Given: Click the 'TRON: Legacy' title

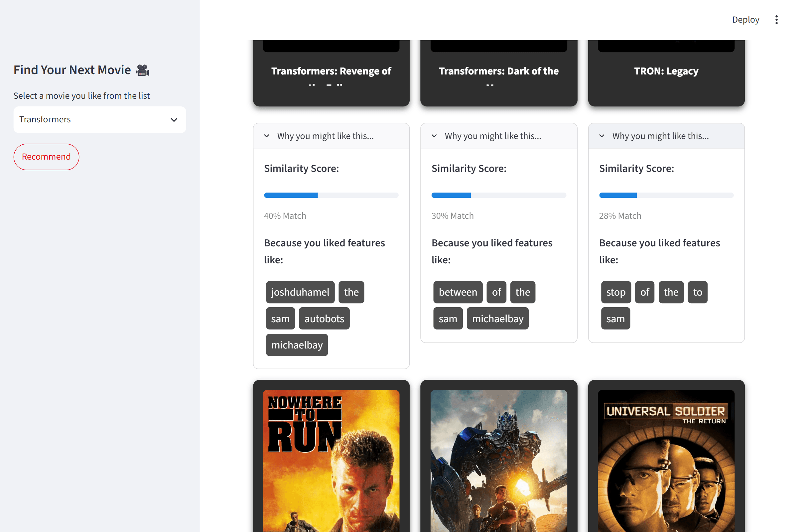Looking at the screenshot, I should tap(666, 71).
